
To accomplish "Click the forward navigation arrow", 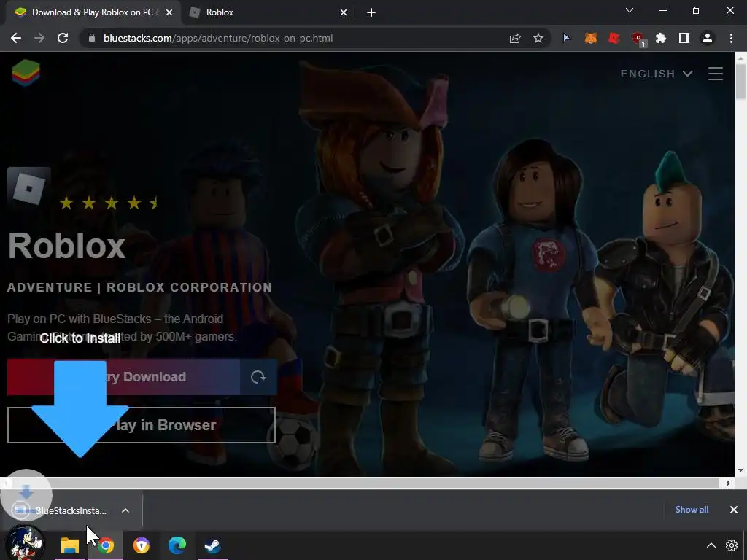I will point(39,38).
